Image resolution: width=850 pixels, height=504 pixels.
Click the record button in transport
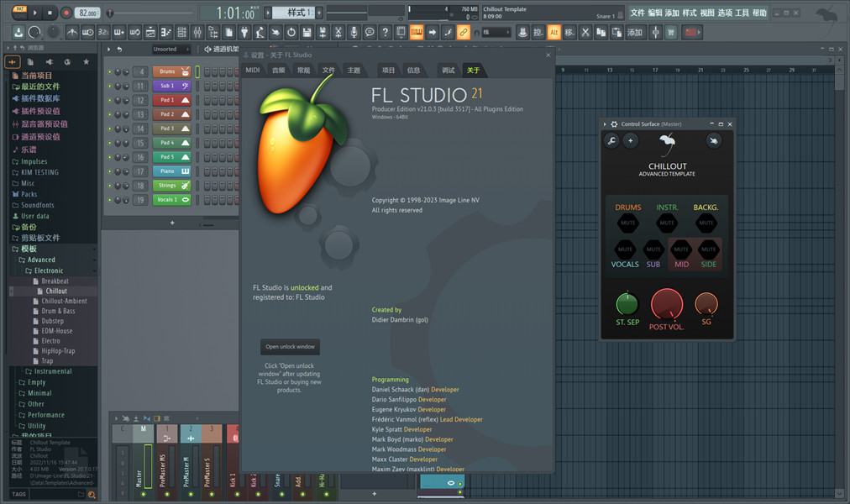coord(66,13)
